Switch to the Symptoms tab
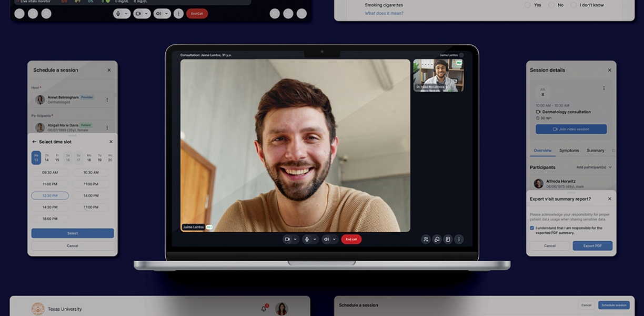Screen dimensions: 644x316 569,151
